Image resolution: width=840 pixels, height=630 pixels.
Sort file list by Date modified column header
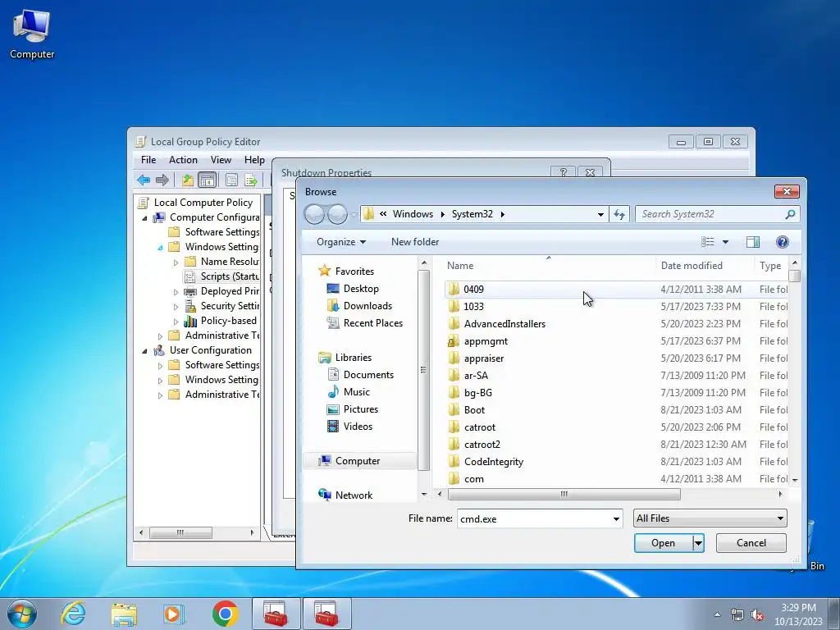[x=705, y=266]
